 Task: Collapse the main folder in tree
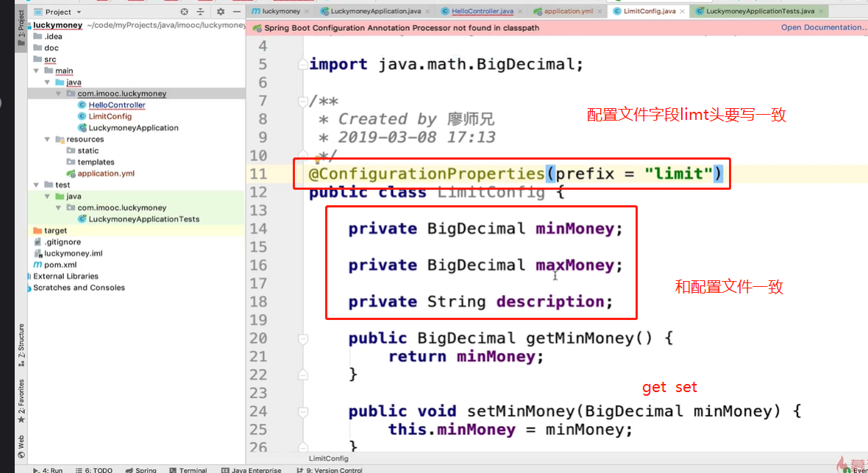pos(37,71)
